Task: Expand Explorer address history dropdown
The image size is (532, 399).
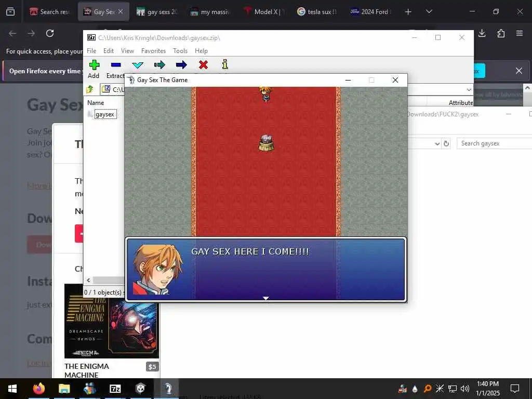Action: pos(437,144)
